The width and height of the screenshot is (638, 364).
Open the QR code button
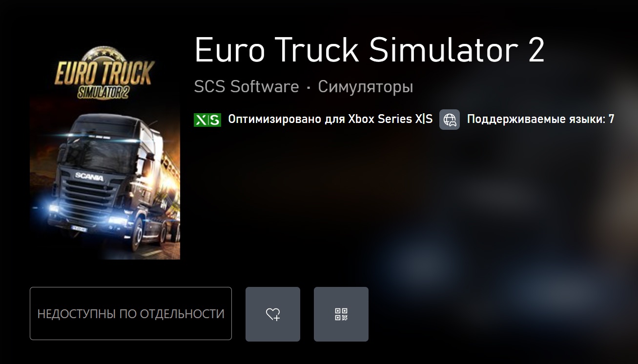(x=341, y=314)
